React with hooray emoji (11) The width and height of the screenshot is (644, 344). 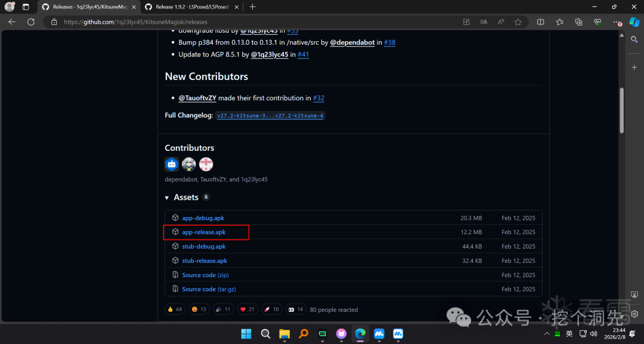224,309
